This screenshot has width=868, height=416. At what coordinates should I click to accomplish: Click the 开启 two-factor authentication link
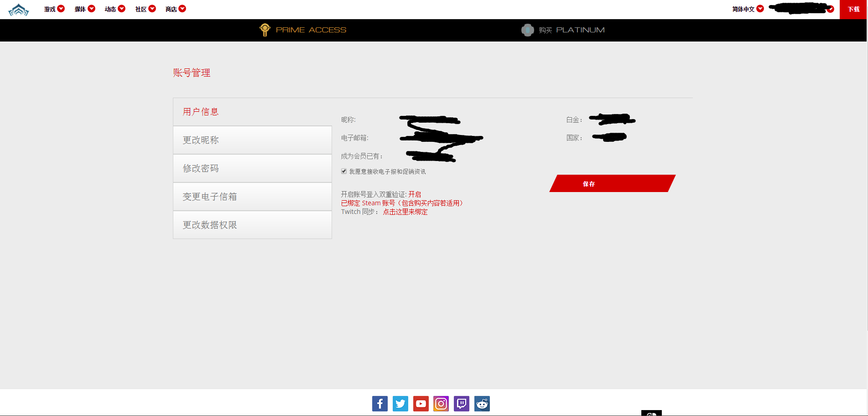(x=415, y=194)
